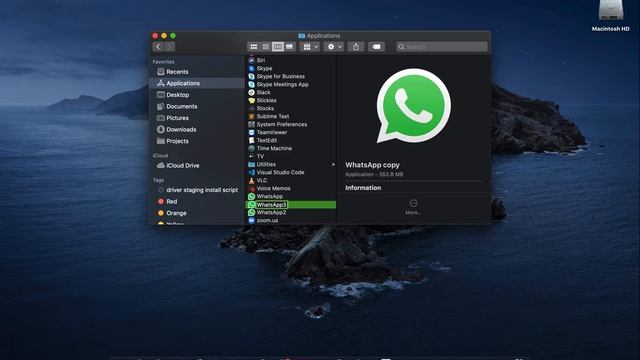This screenshot has width=640, height=360.
Task: Click the 'WhatsApp copy' preview title
Action: tap(372, 165)
